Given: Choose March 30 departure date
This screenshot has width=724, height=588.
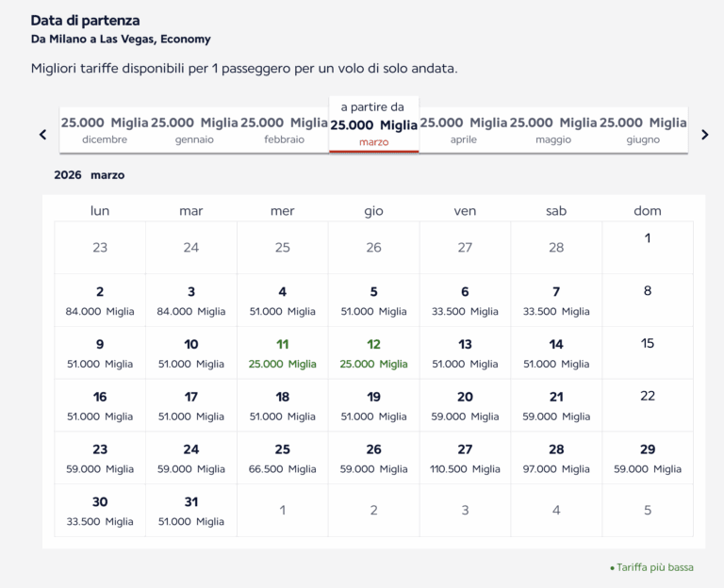Looking at the screenshot, I should (x=100, y=511).
